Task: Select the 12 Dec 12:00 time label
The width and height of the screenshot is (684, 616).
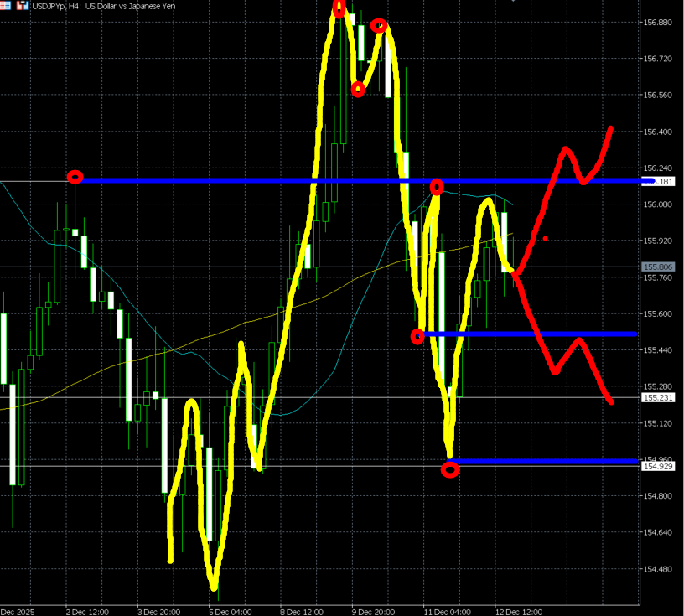Action: click(518, 611)
